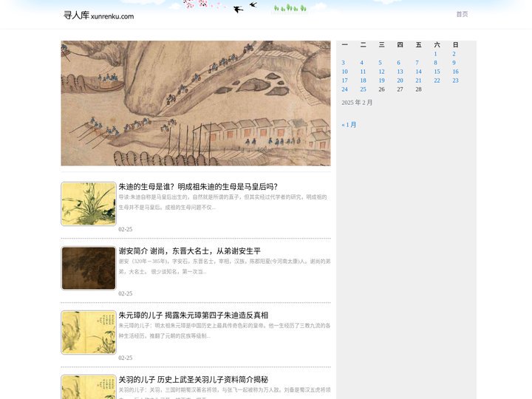The width and height of the screenshot is (532, 399).
Task: Click the 一 weekday header in calendar
Action: click(x=345, y=45)
